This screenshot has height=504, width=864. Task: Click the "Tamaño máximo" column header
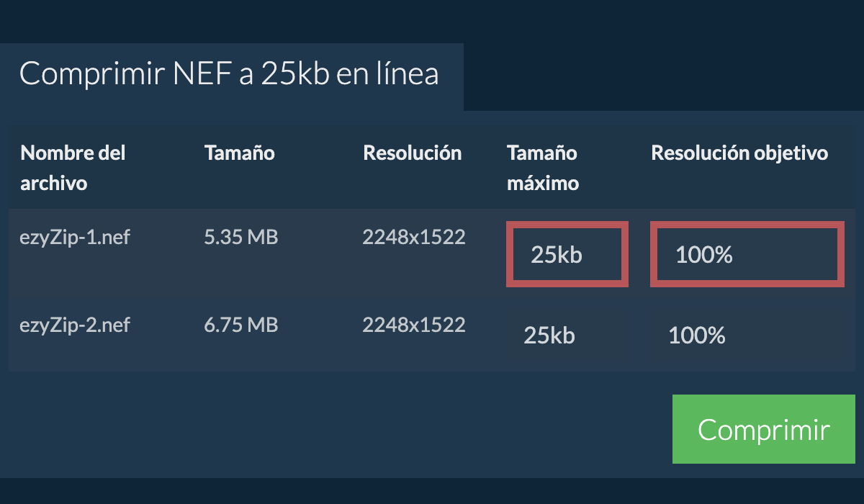[542, 168]
